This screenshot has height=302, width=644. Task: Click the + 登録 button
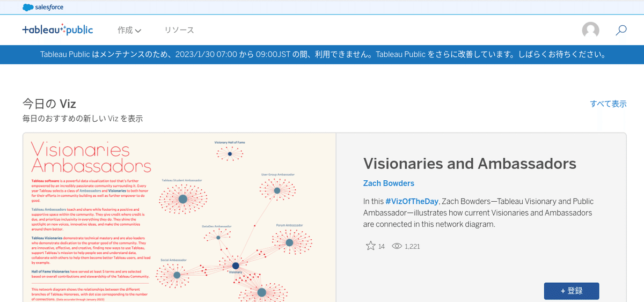[x=572, y=291]
